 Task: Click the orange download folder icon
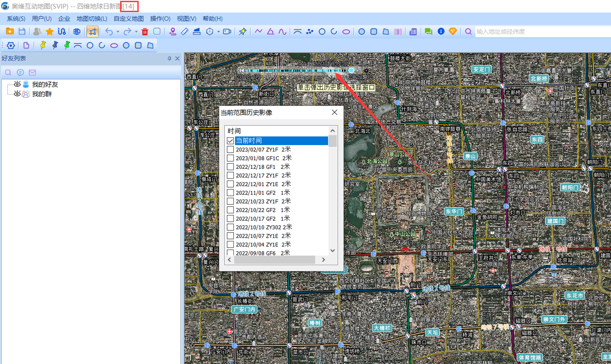(x=10, y=31)
